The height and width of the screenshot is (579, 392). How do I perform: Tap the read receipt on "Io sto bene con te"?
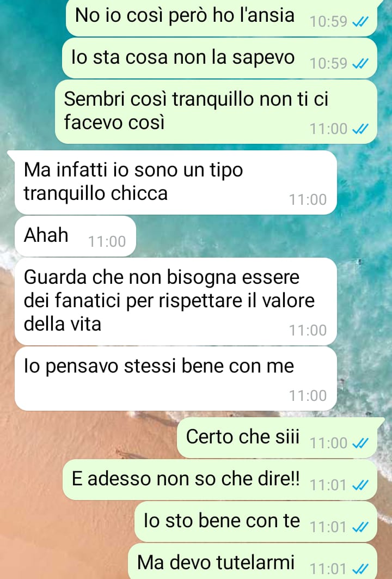coord(360,527)
